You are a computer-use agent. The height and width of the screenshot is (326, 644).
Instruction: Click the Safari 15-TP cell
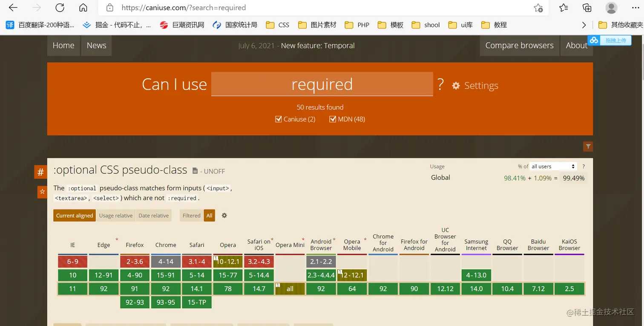coord(197,303)
